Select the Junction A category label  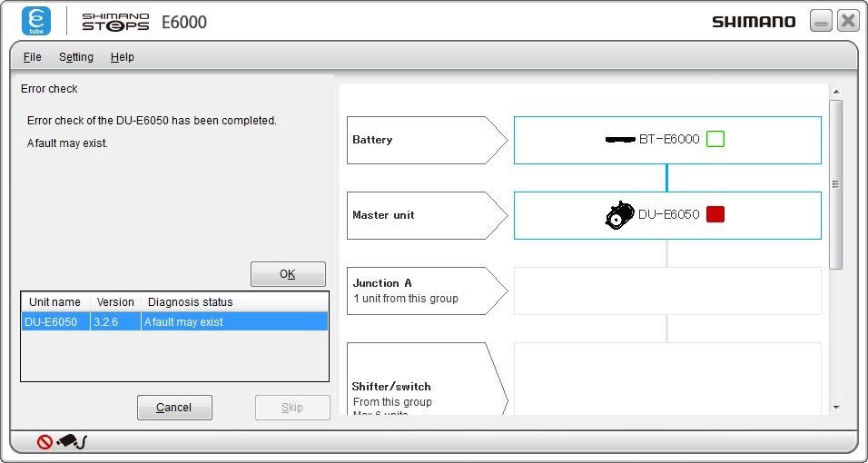(x=428, y=291)
